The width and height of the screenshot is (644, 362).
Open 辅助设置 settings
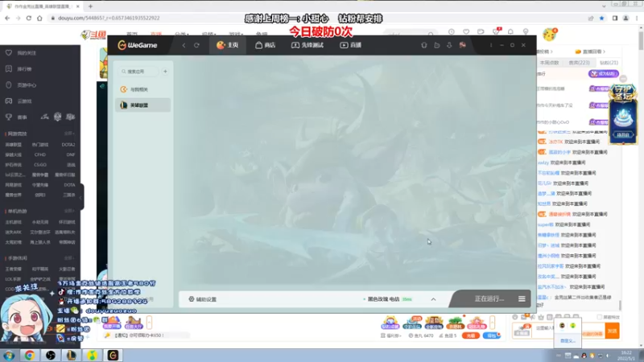pos(203,299)
